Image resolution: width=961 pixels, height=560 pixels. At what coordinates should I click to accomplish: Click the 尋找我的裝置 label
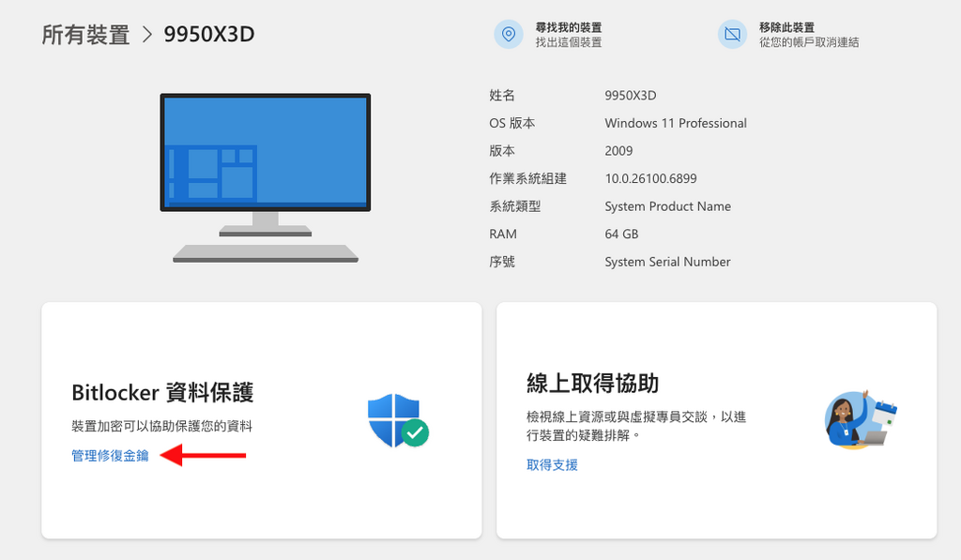click(571, 26)
